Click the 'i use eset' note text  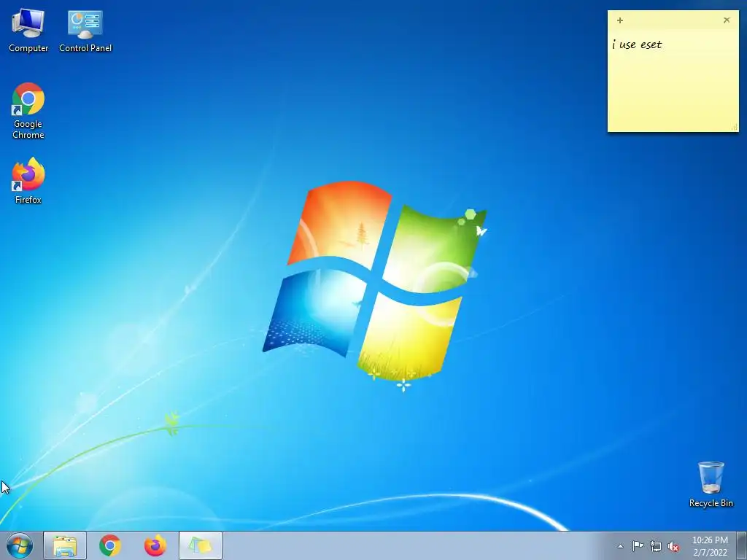637,44
